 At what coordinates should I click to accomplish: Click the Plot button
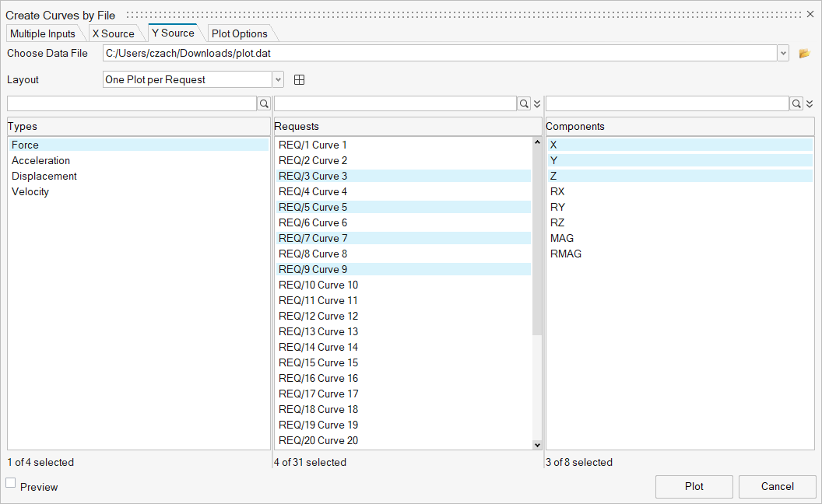point(694,486)
